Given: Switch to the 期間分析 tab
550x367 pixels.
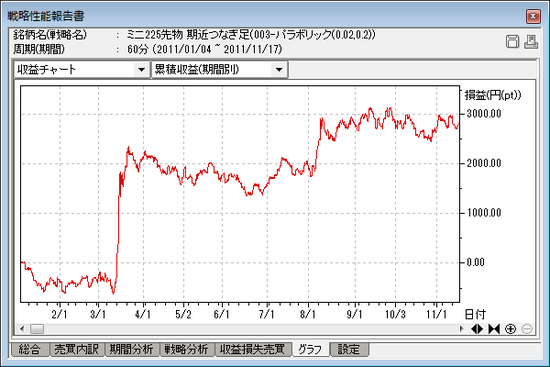Looking at the screenshot, I should coord(131,349).
